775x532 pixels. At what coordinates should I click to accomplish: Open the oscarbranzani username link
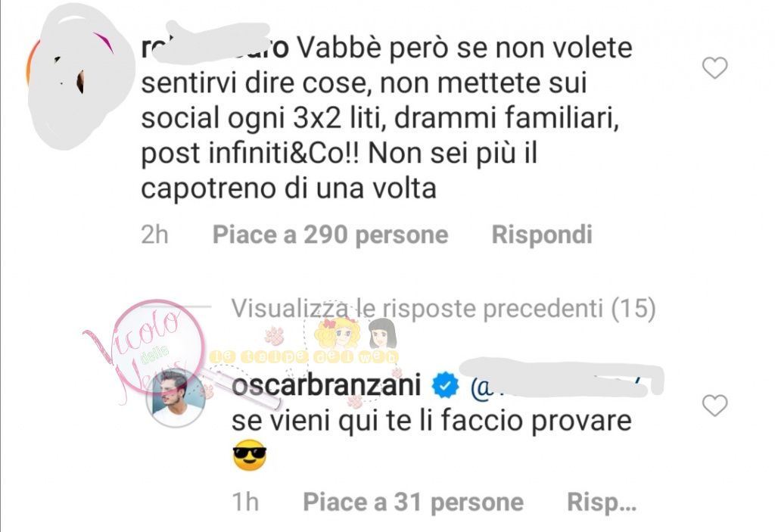tap(326, 385)
